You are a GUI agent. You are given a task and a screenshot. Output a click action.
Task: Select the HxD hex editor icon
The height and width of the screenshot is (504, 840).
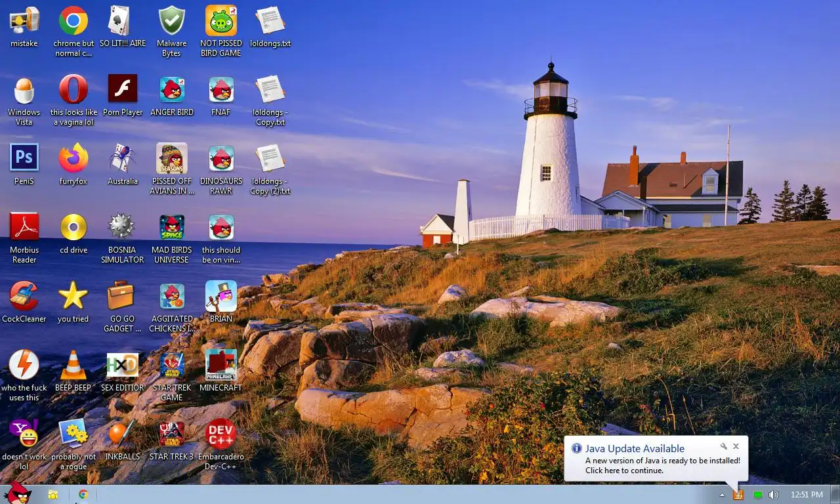pyautogui.click(x=123, y=366)
